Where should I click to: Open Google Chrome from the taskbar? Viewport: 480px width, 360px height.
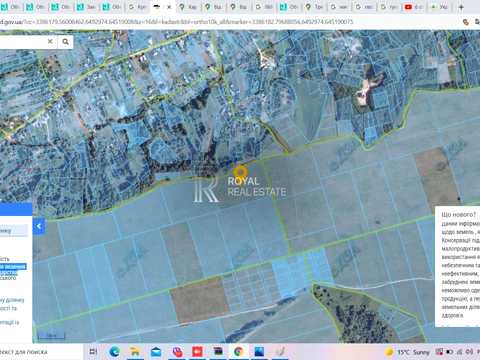point(239,352)
